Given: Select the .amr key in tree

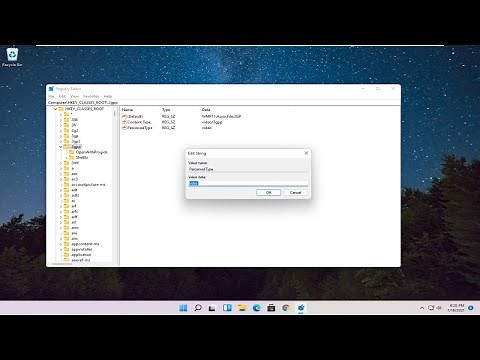Looking at the screenshot, I should tap(75, 228).
